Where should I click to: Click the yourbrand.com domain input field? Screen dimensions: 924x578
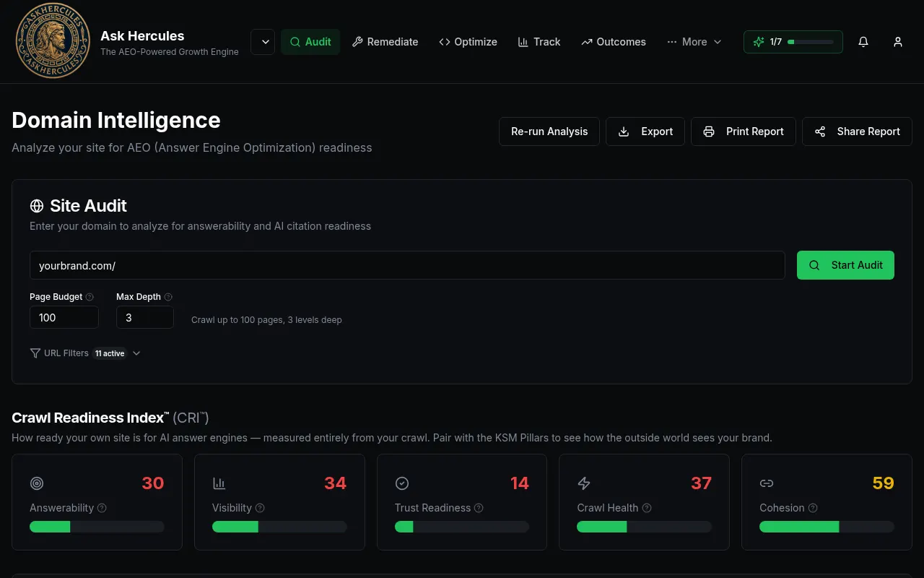[407, 265]
